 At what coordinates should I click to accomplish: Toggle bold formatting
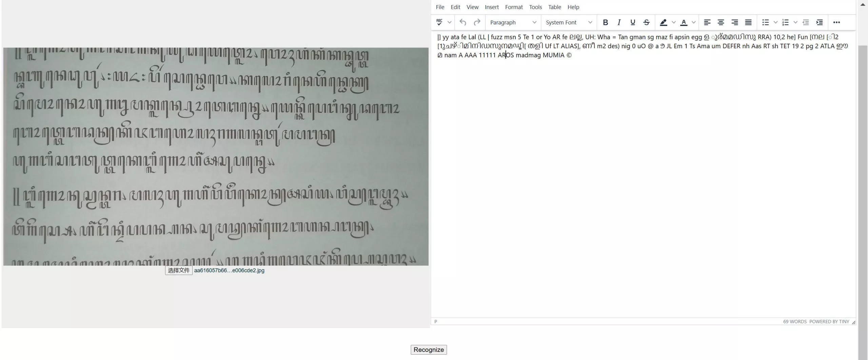coord(605,22)
